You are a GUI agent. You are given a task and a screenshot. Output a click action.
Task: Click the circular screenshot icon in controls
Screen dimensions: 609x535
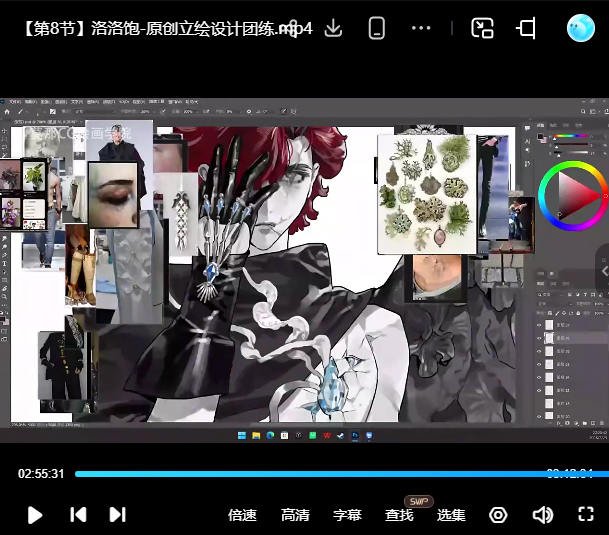point(498,515)
